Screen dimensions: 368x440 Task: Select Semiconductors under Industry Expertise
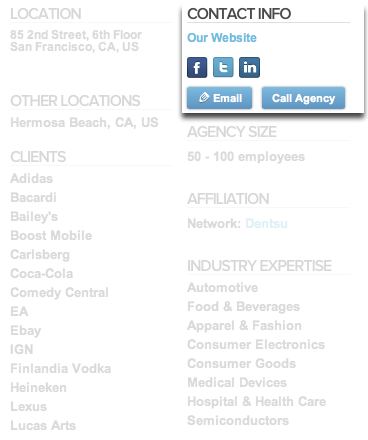[238, 420]
